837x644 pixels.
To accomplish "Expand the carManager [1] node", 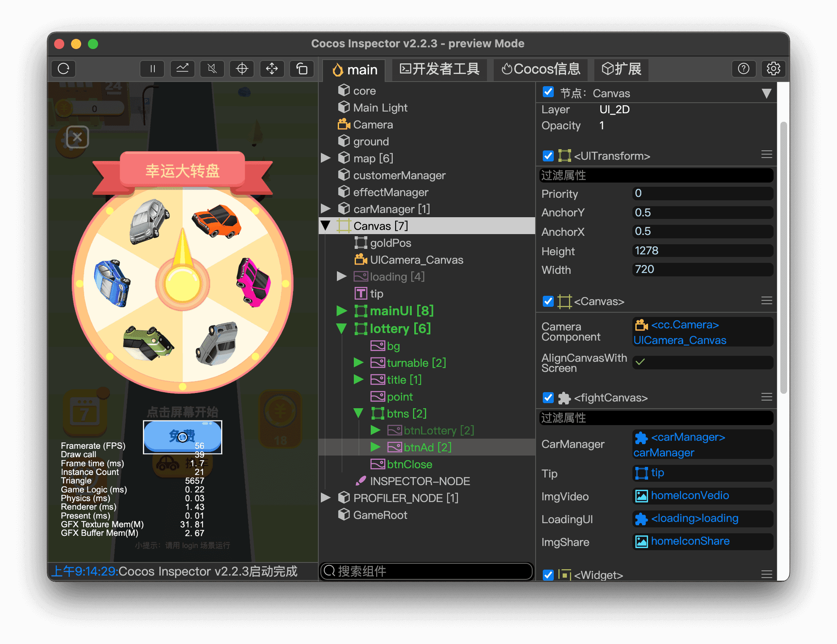I will coord(325,209).
